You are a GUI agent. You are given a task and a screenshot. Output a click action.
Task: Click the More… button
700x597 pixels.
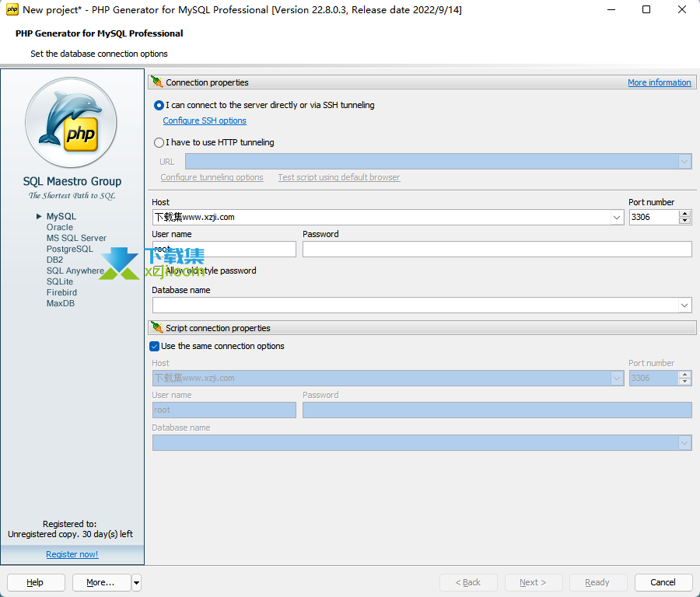tap(101, 582)
